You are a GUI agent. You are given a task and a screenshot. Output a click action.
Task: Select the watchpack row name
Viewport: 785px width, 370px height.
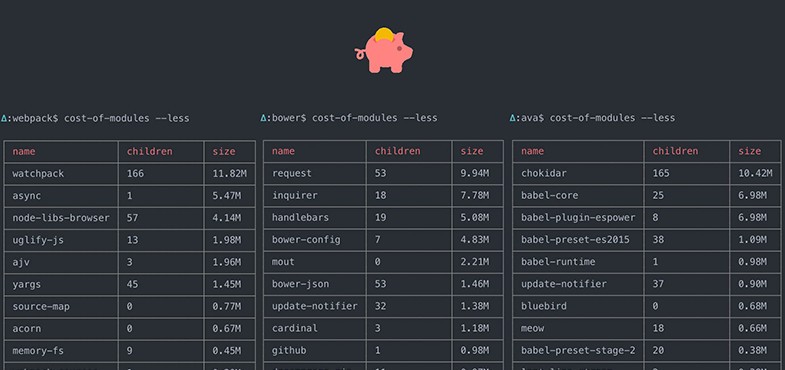[x=38, y=174]
